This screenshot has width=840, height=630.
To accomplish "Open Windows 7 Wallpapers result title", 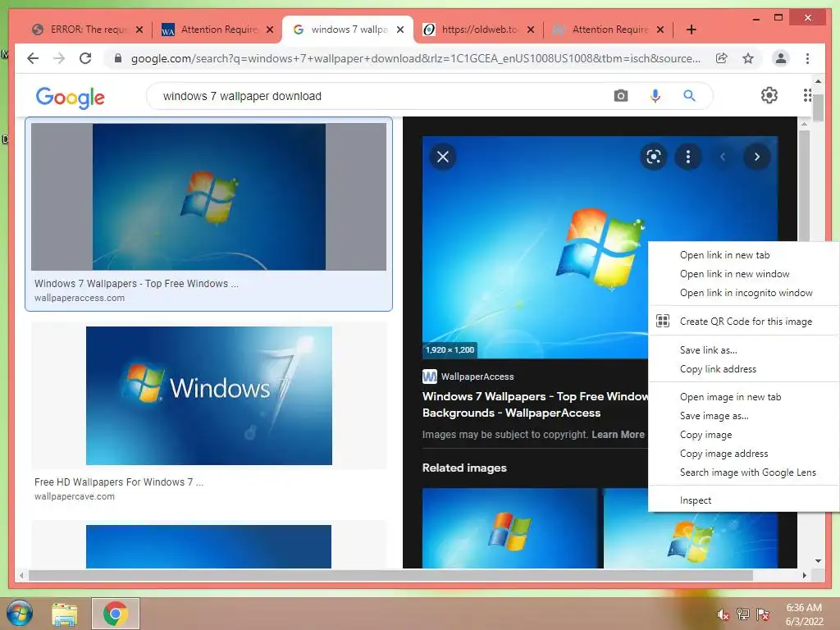I will click(136, 283).
